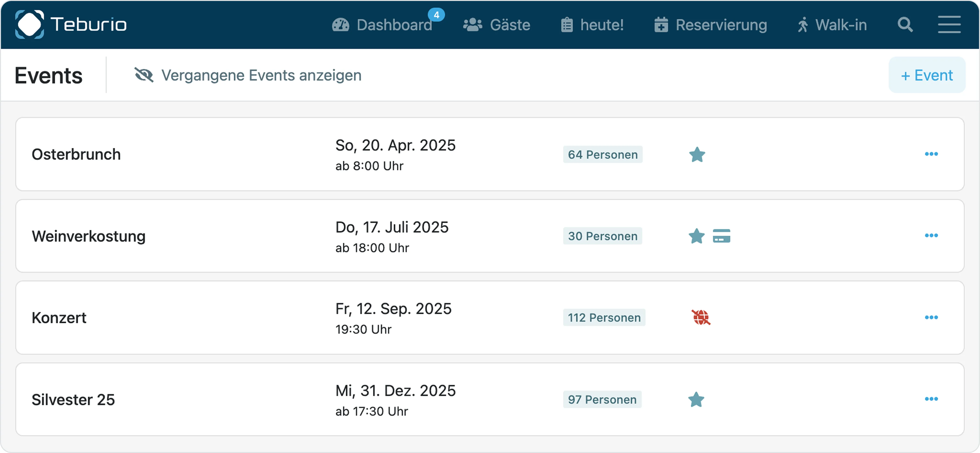The height and width of the screenshot is (453, 980).
Task: Select the Walk-in menu item
Action: [x=832, y=25]
